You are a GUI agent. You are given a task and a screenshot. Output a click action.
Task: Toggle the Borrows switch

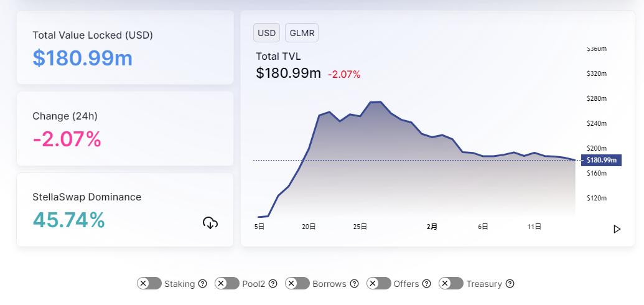point(297,284)
